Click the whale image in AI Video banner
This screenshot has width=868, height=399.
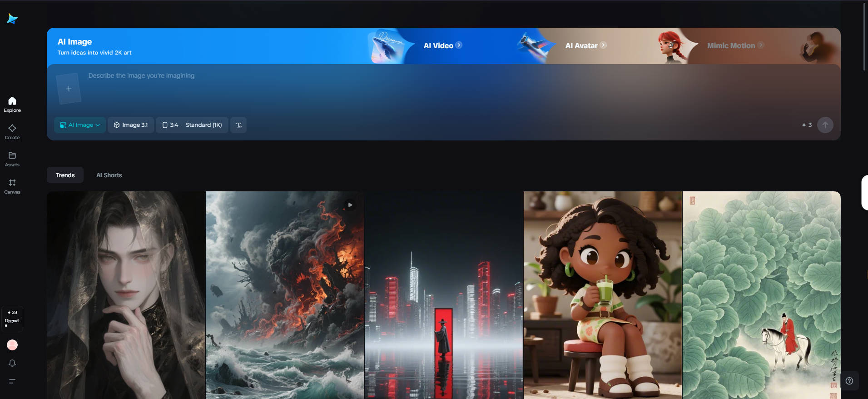(x=388, y=46)
